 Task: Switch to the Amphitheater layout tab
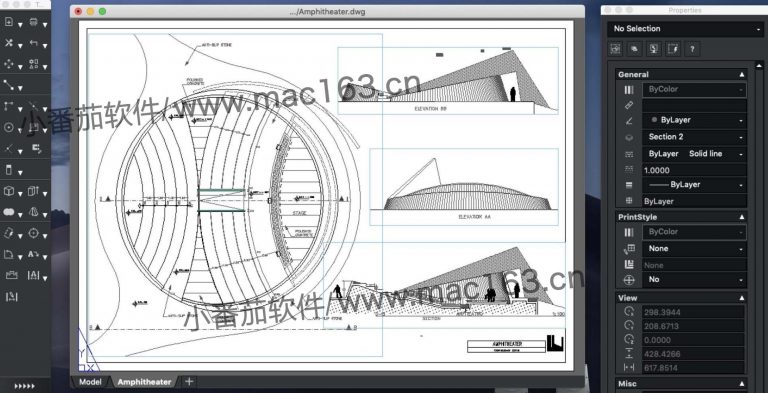pos(144,382)
